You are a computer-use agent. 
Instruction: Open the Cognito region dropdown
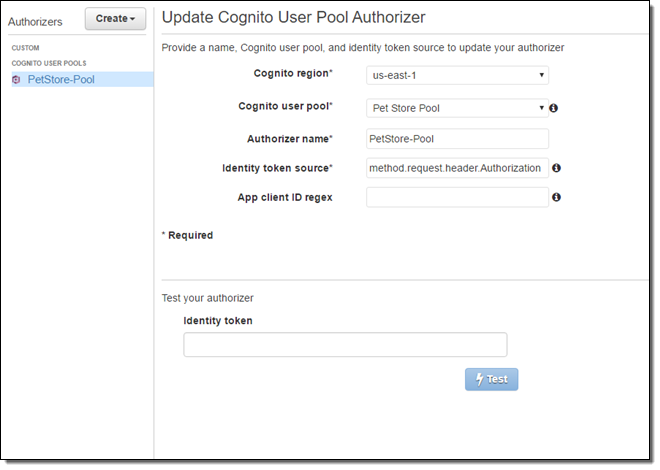[x=457, y=75]
